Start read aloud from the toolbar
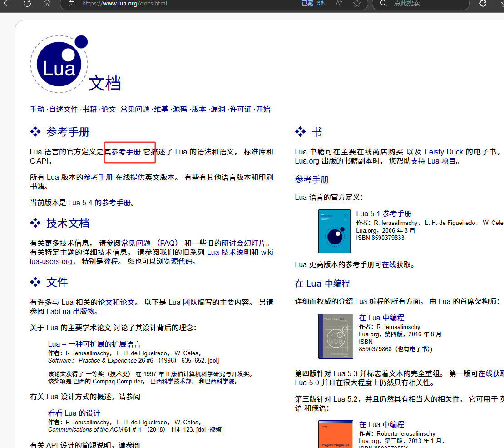The height and width of the screenshot is (448, 504). [x=338, y=4]
